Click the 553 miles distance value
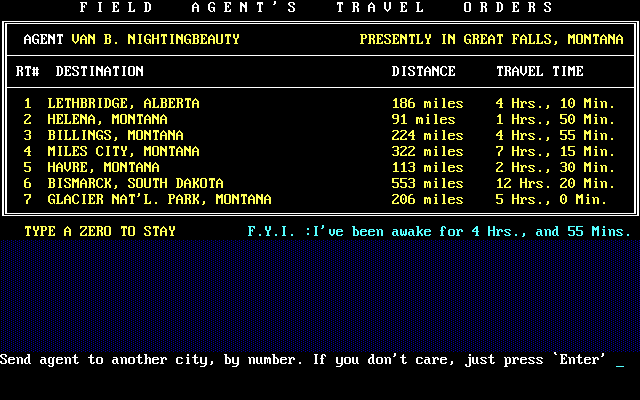 (427, 183)
